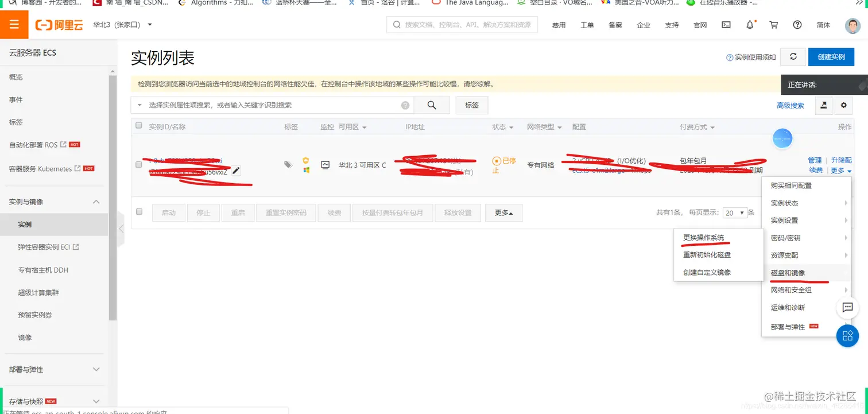Click the help question mark icon
Image resolution: width=868 pixels, height=414 pixels.
click(x=797, y=25)
